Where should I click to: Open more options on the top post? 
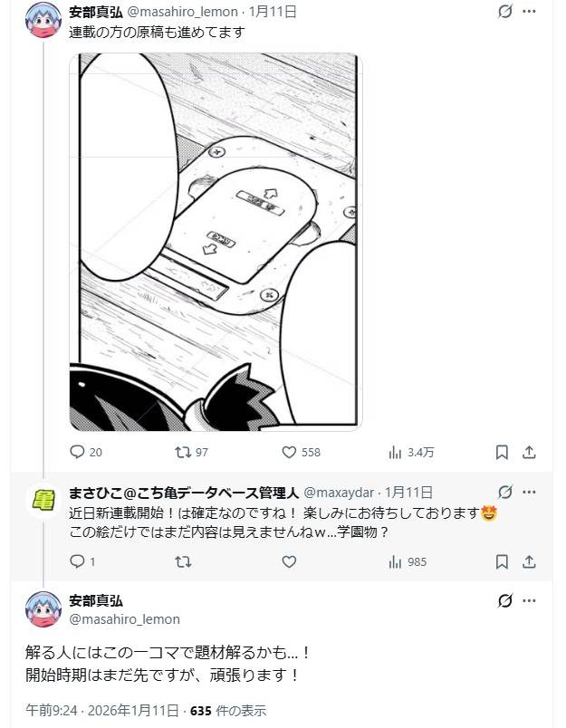[x=529, y=11]
